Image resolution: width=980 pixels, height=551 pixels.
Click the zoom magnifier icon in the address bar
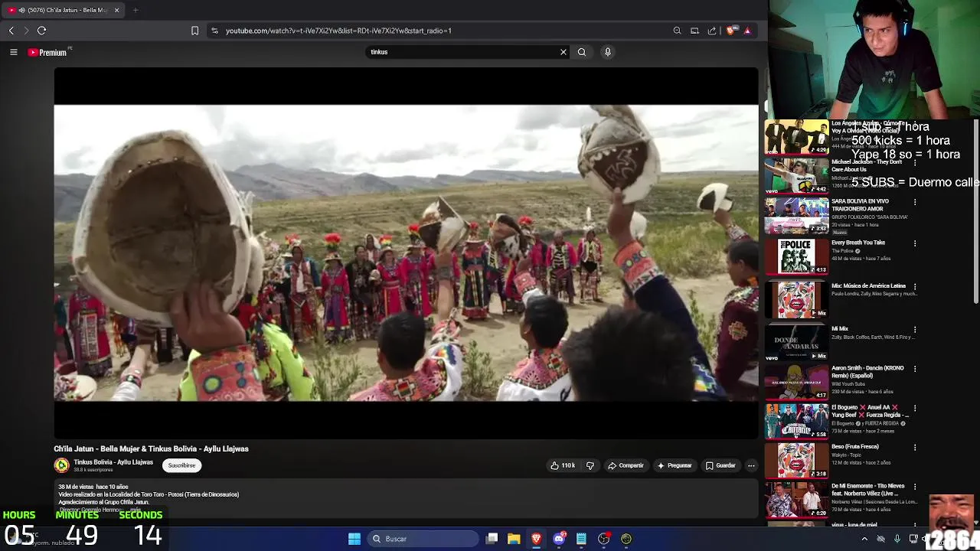pyautogui.click(x=677, y=31)
